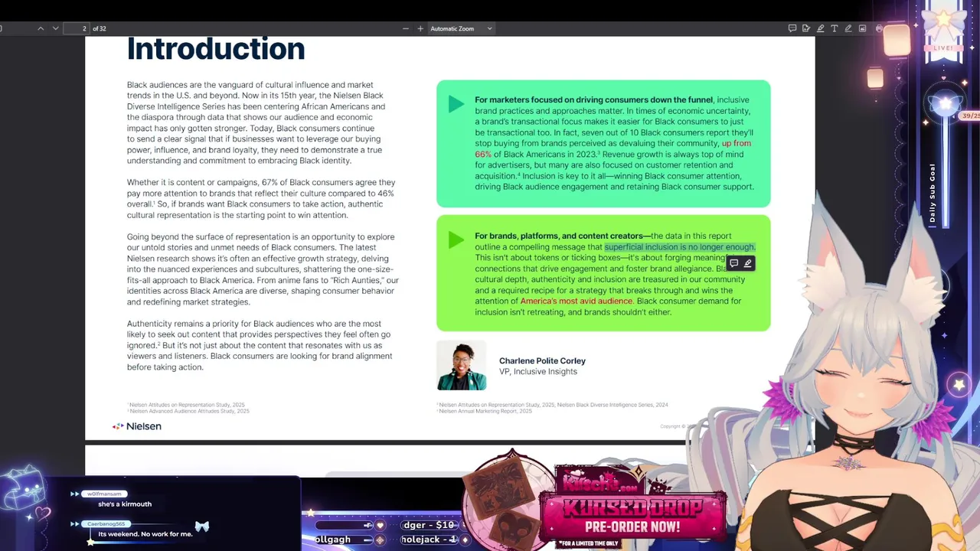Zoom in with the plus icon
980x551 pixels.
(x=420, y=28)
